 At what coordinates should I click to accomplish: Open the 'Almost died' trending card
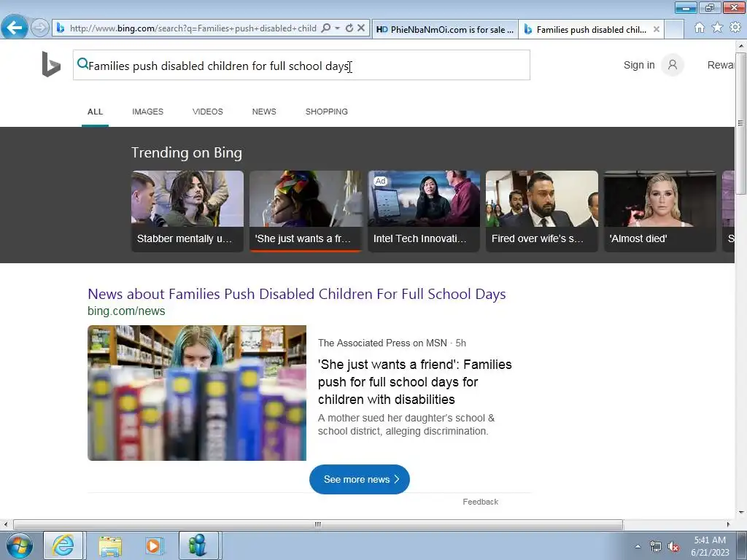tap(659, 211)
